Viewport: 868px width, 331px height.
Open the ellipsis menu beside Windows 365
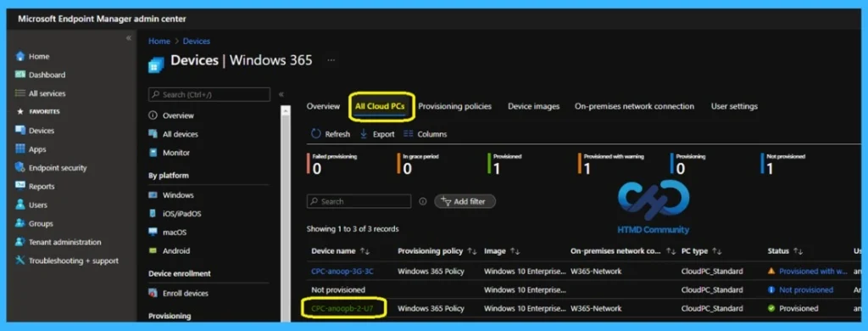coord(331,60)
